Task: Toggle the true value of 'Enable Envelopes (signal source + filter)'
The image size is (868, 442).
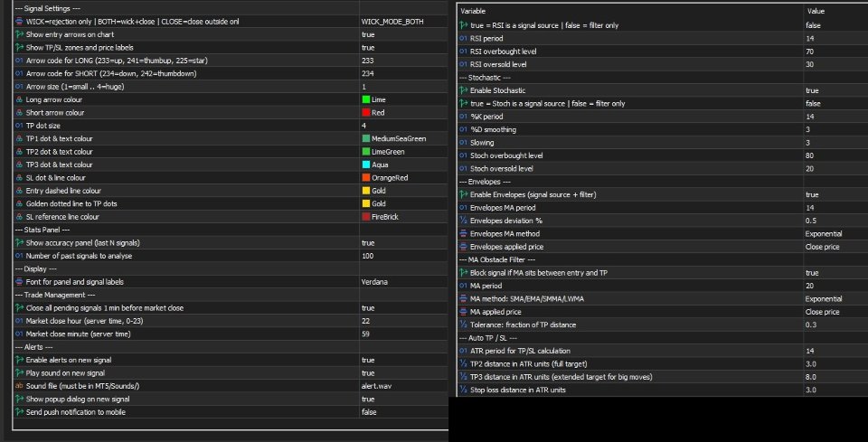Action: pos(812,194)
